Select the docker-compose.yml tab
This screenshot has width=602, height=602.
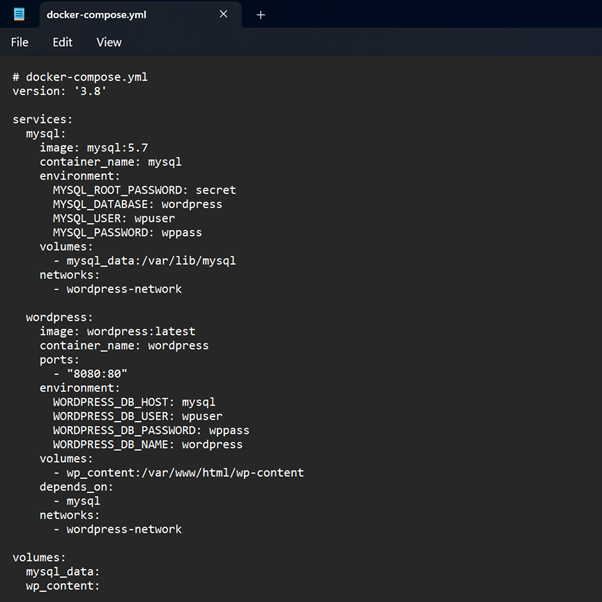coord(120,14)
